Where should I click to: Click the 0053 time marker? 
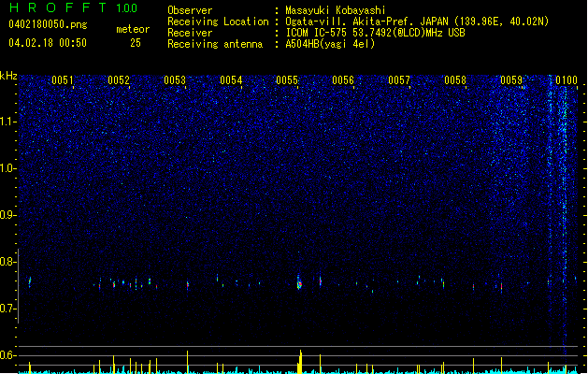(x=175, y=80)
